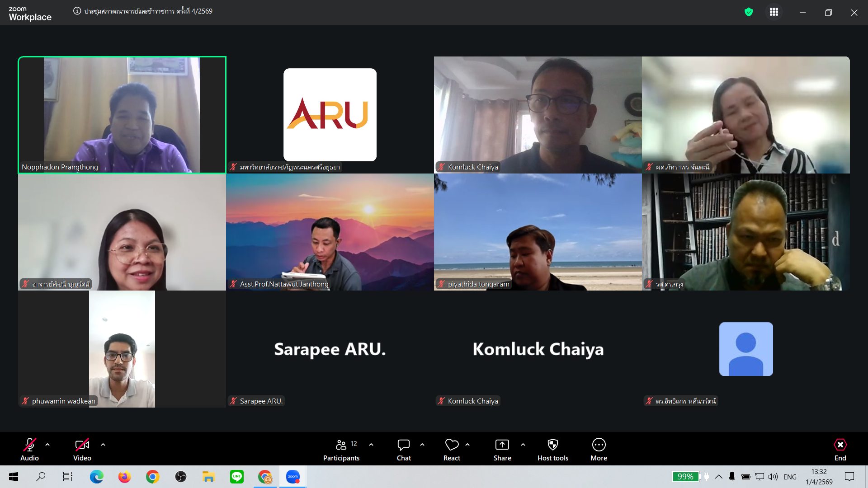Viewport: 868px width, 488px height.
Task: Open Host tools shield icon
Action: [552, 445]
